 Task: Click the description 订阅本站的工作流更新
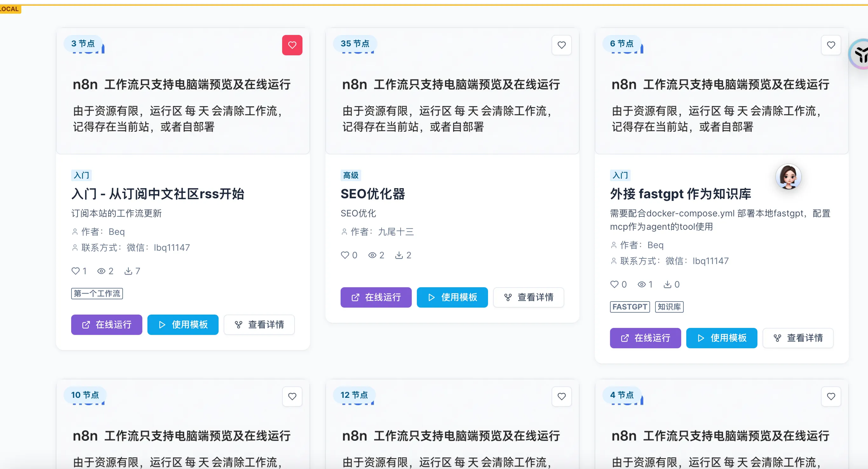click(116, 213)
